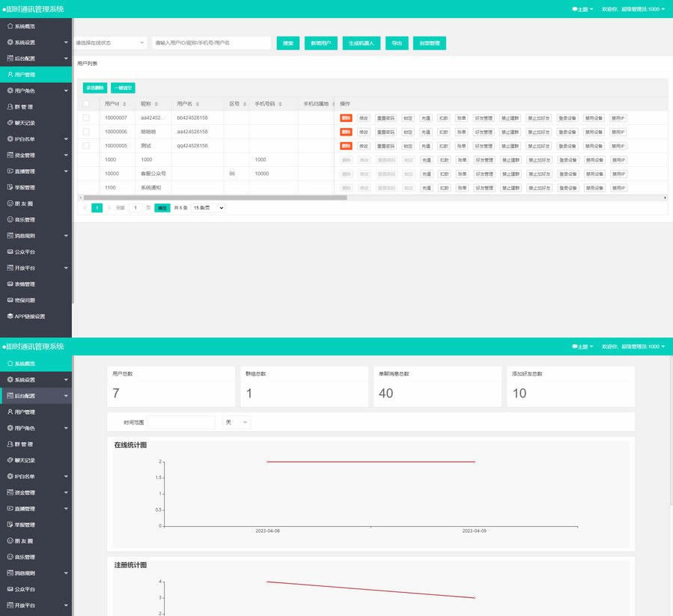This screenshot has width=673, height=616.
Task: Check the row checkbox for user 10000005
Action: 86,145
